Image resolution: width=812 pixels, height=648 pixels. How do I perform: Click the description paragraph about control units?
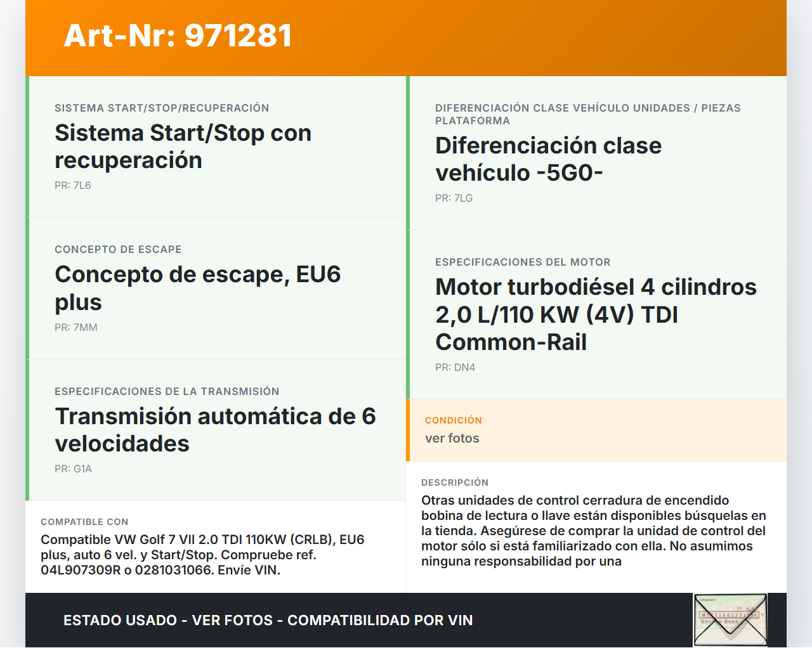point(593,531)
